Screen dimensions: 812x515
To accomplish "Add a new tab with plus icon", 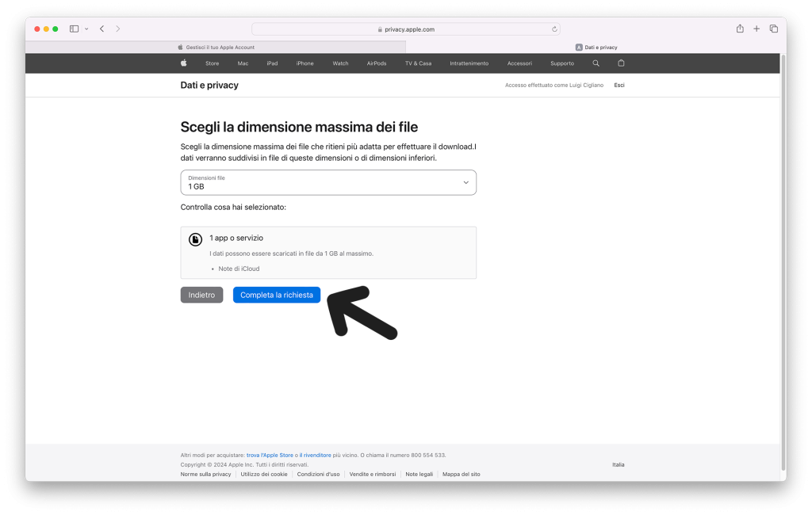I will [756, 29].
